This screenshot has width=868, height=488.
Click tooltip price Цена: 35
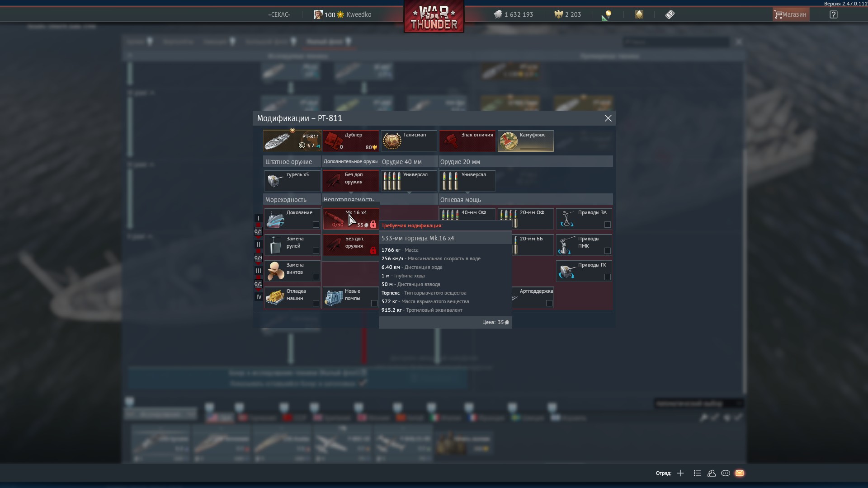(495, 322)
